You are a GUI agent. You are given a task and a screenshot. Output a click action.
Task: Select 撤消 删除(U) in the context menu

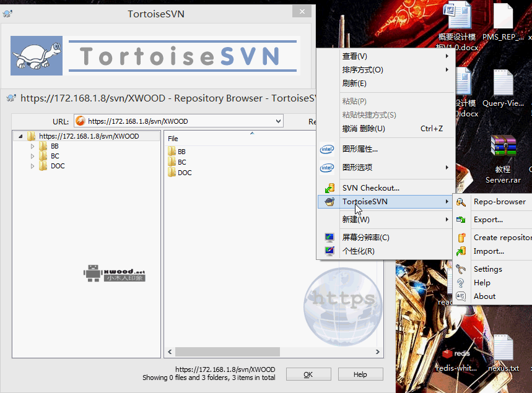click(x=386, y=129)
